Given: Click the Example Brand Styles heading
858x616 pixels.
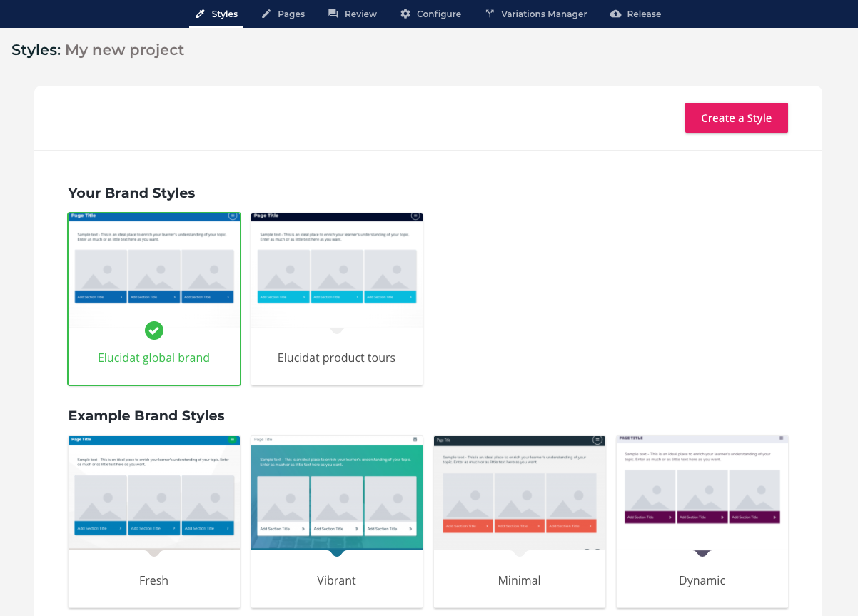Looking at the screenshot, I should click(146, 415).
